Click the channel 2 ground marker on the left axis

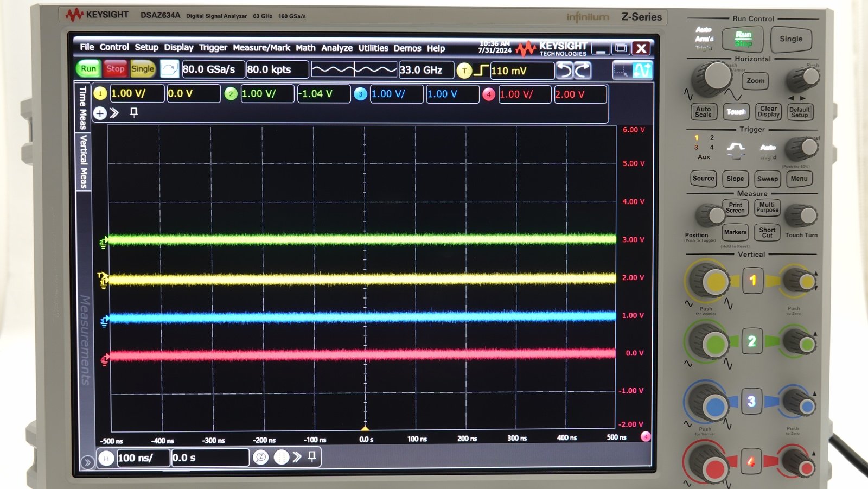coord(104,243)
